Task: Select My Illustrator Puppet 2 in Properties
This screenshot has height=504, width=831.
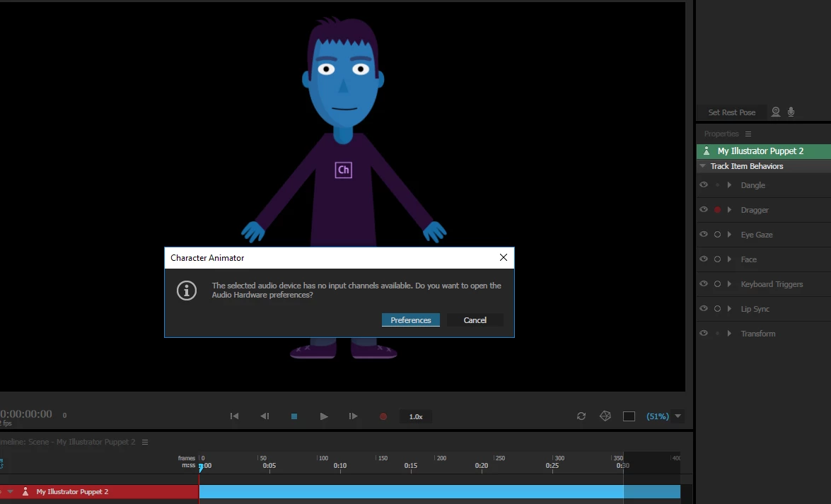Action: (764, 151)
